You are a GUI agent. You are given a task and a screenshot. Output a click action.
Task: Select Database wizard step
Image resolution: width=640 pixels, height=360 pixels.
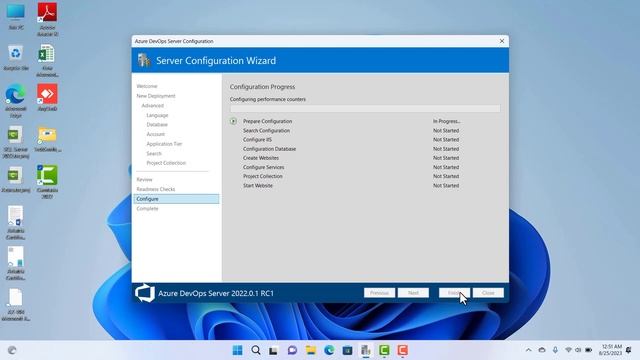point(157,124)
